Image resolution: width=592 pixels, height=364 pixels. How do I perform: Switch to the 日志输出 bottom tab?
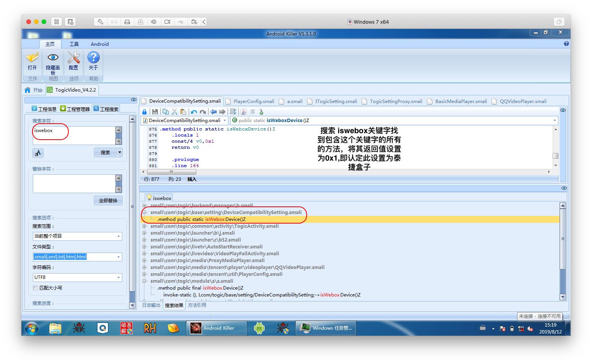pyautogui.click(x=151, y=305)
